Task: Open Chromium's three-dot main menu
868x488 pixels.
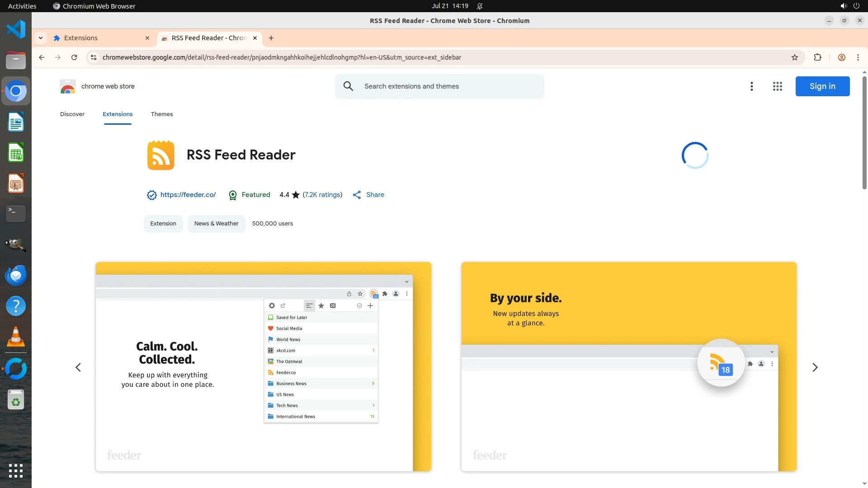Action: tap(858, 57)
